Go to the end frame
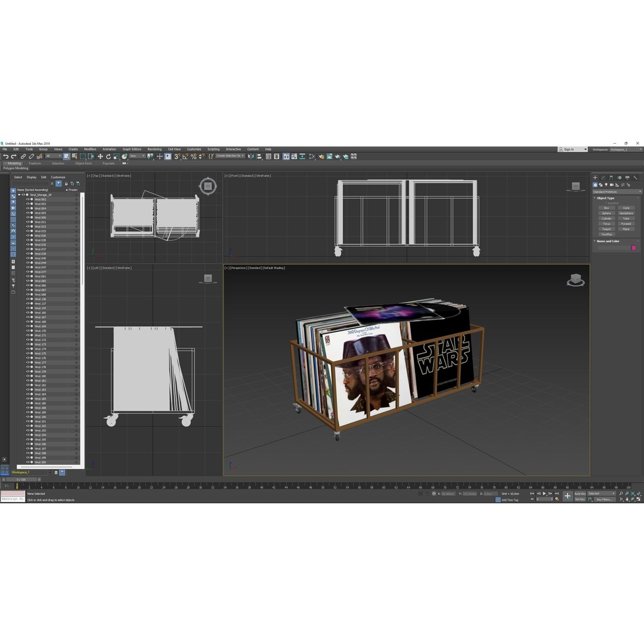This screenshot has width=644, height=644. [557, 494]
